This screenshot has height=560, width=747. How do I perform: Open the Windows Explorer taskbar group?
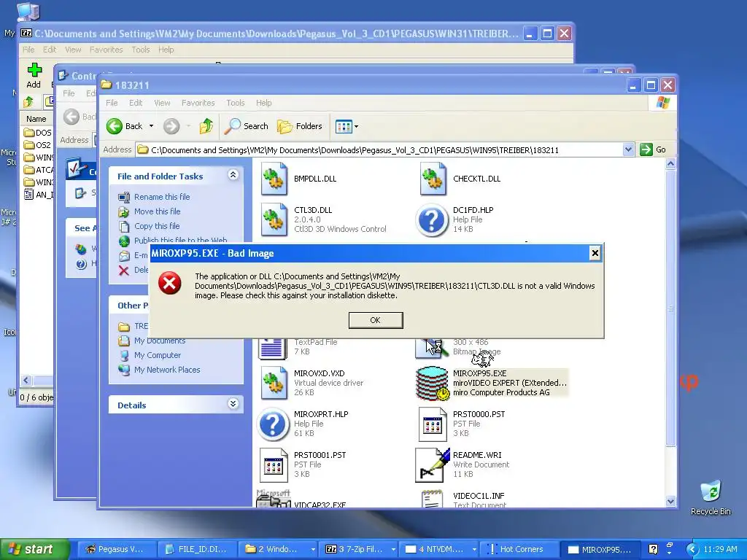click(279, 549)
